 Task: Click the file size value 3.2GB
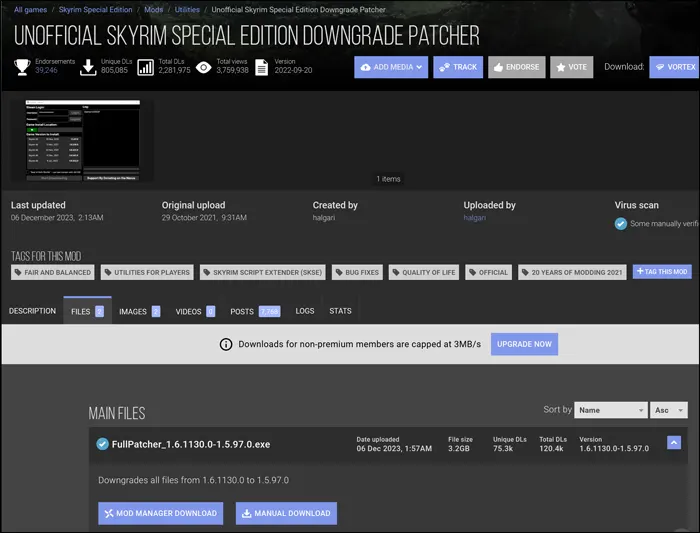459,448
